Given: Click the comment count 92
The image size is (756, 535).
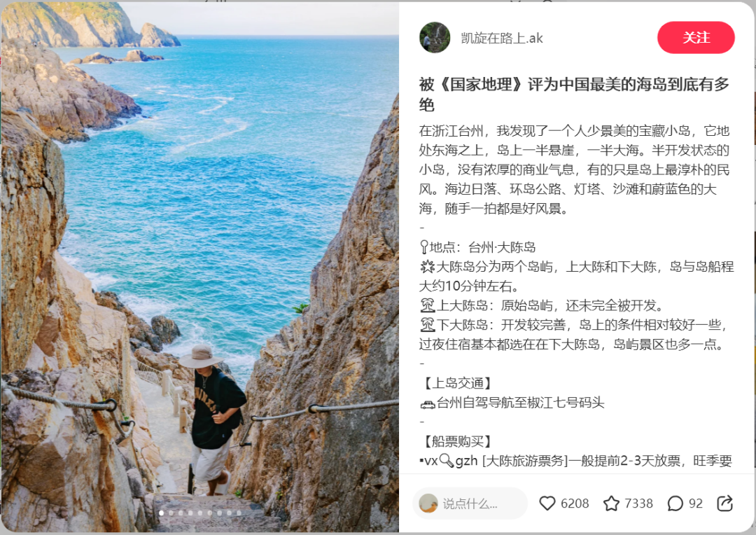Looking at the screenshot, I should [696, 503].
